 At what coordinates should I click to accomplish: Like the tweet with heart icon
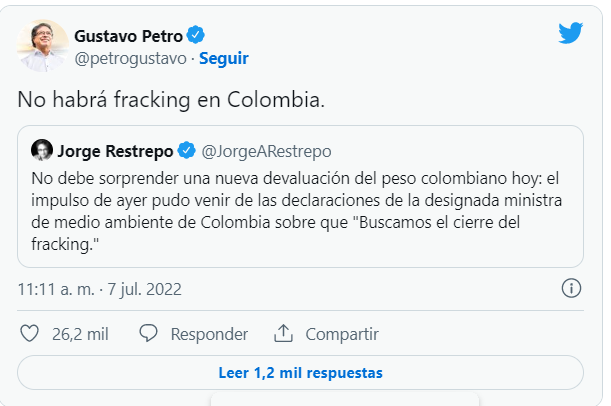click(x=30, y=333)
